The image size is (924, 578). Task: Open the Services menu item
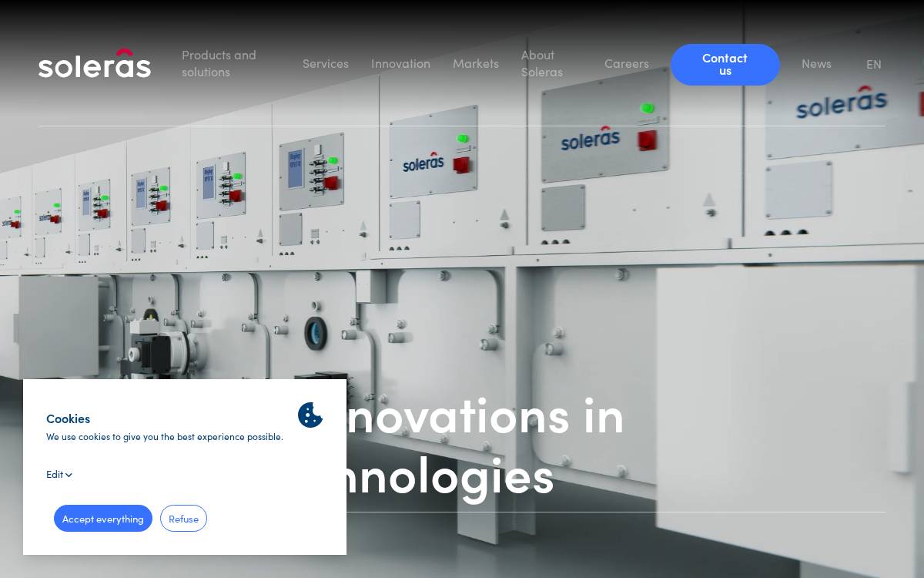(x=326, y=63)
